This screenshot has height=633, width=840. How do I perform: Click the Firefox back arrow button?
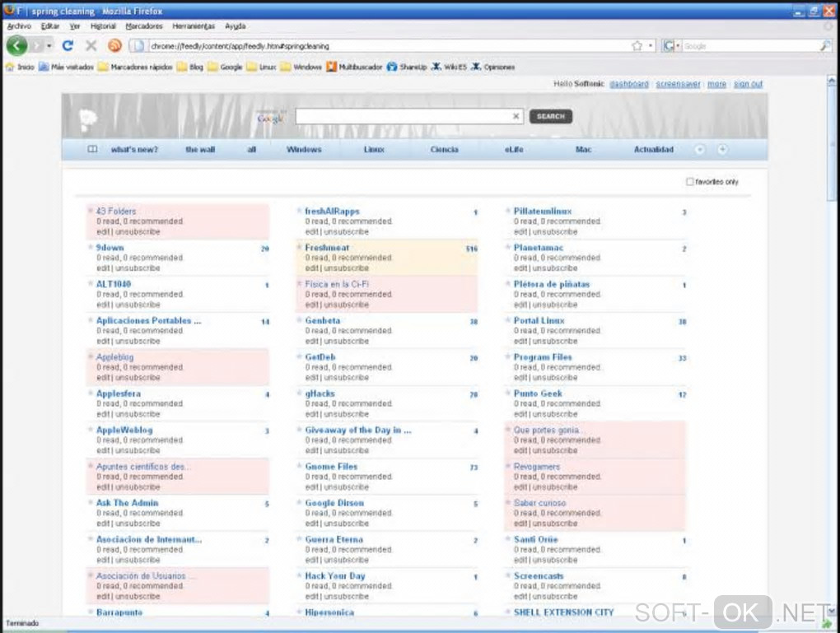click(16, 46)
